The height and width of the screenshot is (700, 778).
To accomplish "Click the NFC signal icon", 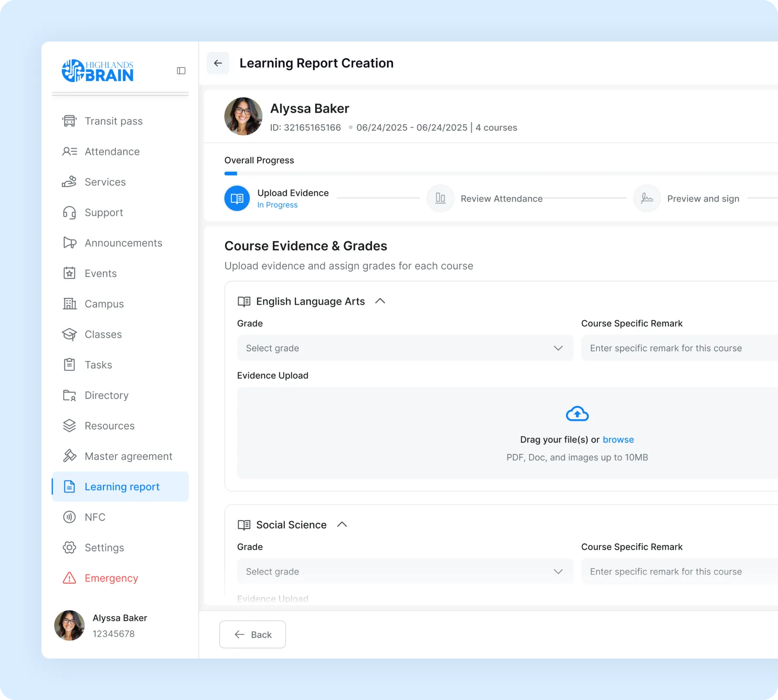I will 69,517.
